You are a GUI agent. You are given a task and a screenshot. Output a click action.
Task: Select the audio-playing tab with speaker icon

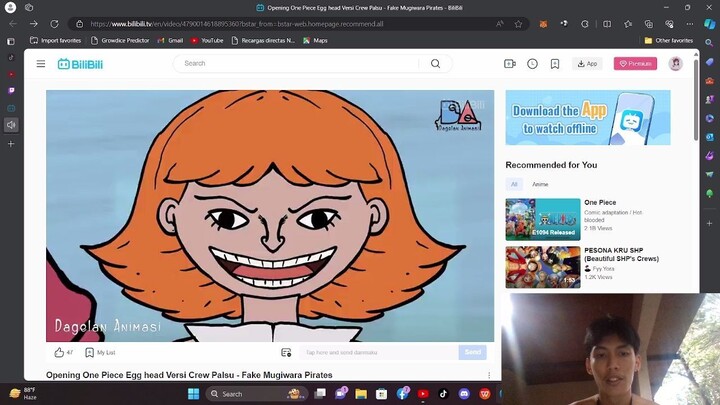11,124
